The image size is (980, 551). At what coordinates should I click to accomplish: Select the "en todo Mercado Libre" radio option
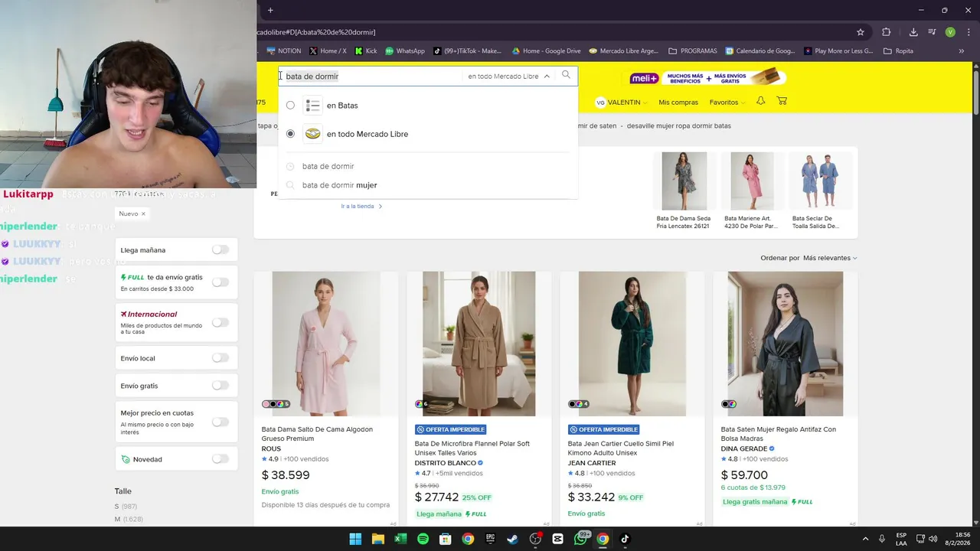(x=290, y=134)
